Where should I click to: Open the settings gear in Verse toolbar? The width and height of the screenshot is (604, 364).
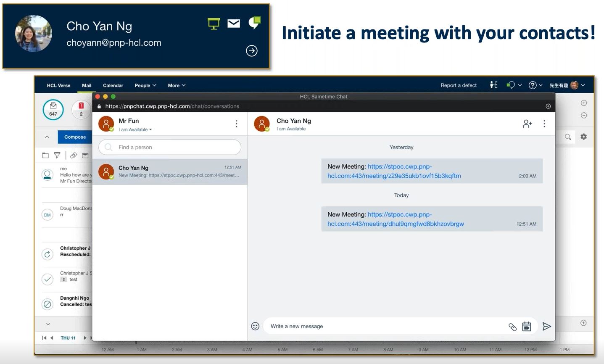[x=584, y=137]
